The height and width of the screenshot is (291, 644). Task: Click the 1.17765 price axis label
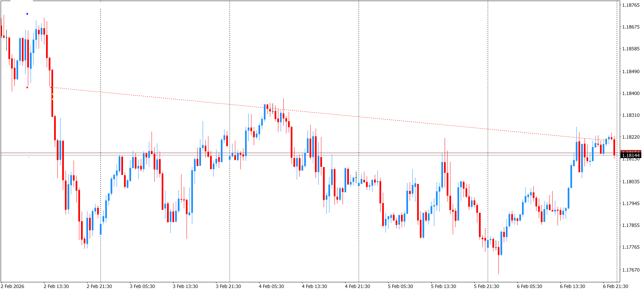click(x=631, y=247)
